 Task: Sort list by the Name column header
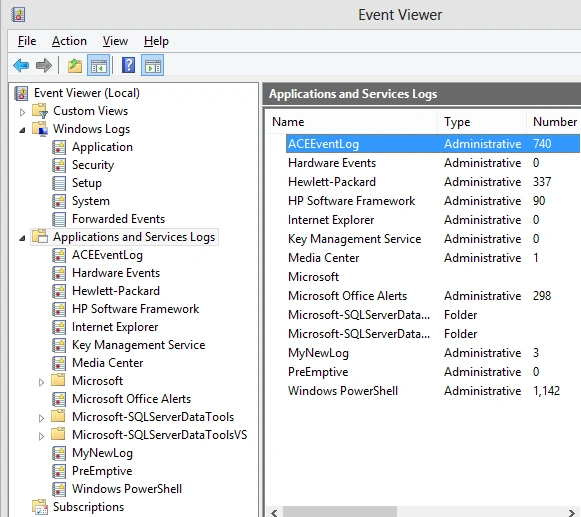click(352, 122)
